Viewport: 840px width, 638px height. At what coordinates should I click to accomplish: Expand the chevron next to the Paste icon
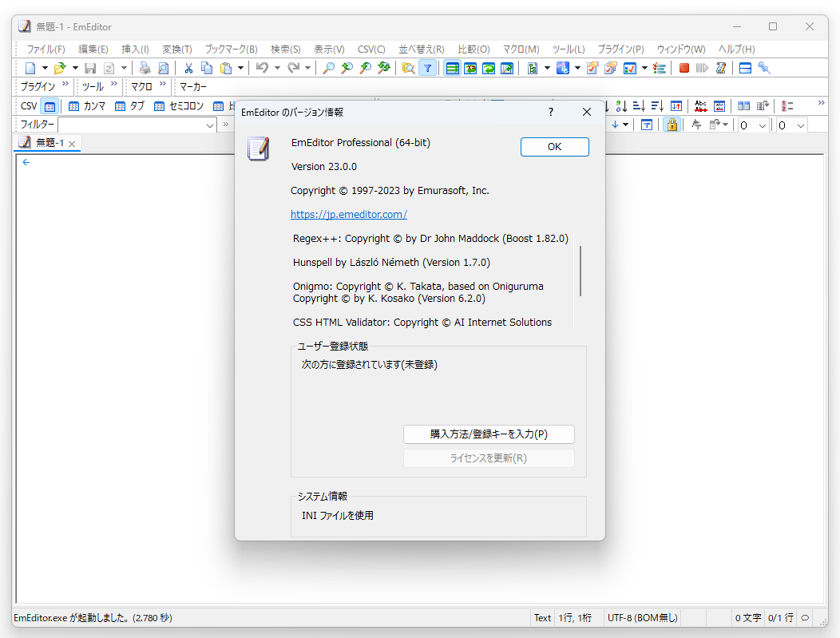tap(239, 68)
